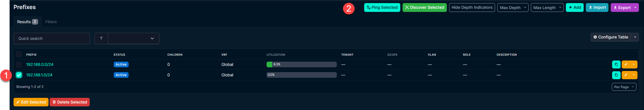Sort by STATUS column header

[119, 55]
